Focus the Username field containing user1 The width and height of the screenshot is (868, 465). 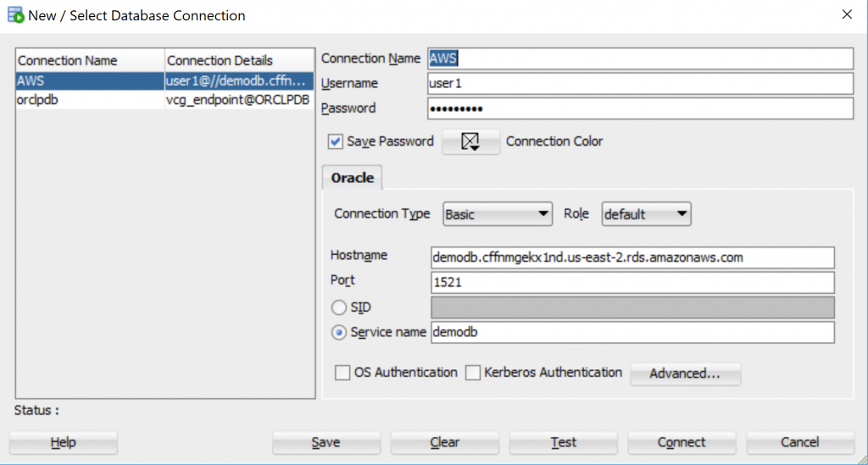point(641,84)
